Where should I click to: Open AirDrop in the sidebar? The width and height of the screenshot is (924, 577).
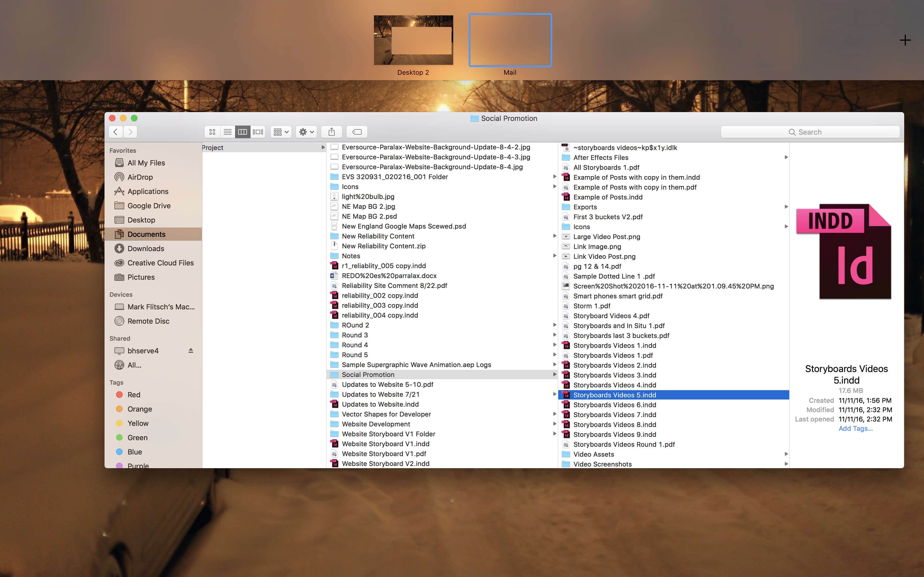point(140,177)
